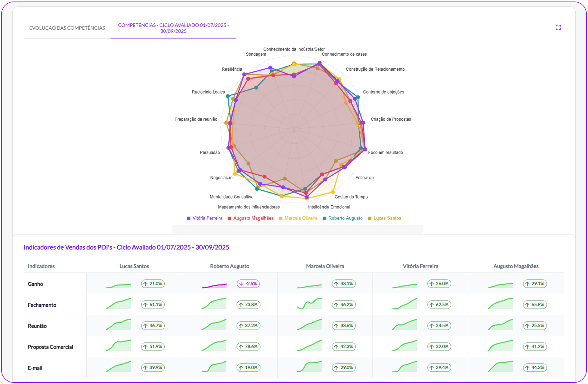Image resolution: width=588 pixels, height=384 pixels.
Task: Click Roberto Augusto teal legend swatch
Action: point(324,219)
